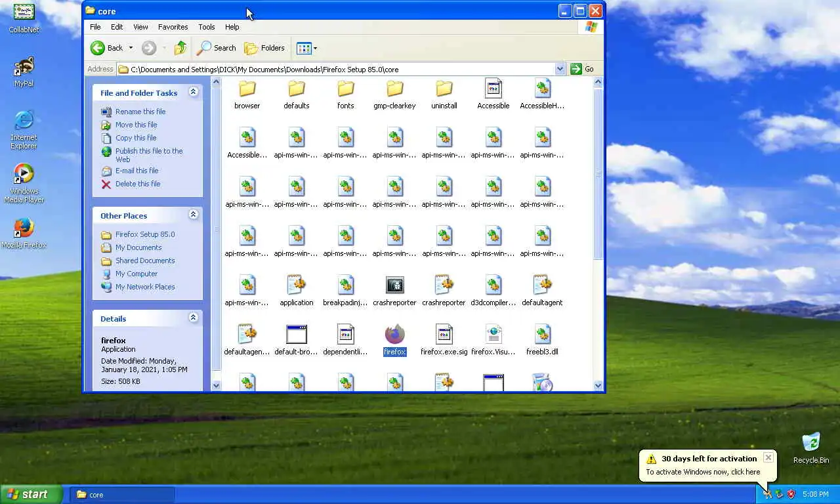Click the Back button

coord(107,48)
